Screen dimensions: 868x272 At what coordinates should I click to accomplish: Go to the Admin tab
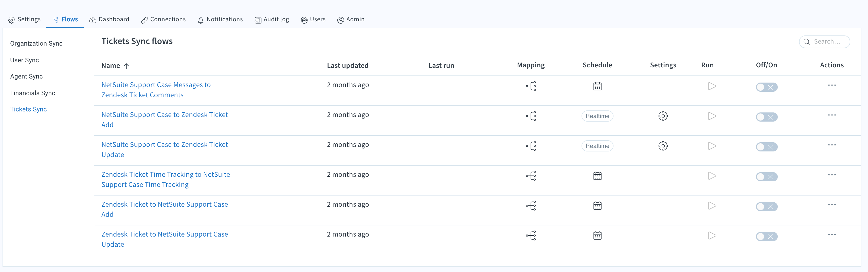point(351,20)
